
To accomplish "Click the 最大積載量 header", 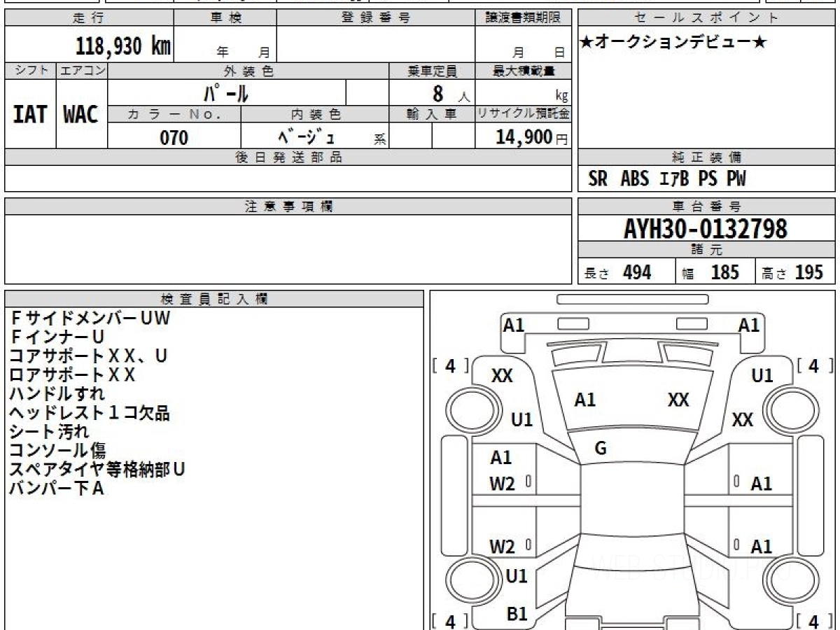I will (523, 71).
